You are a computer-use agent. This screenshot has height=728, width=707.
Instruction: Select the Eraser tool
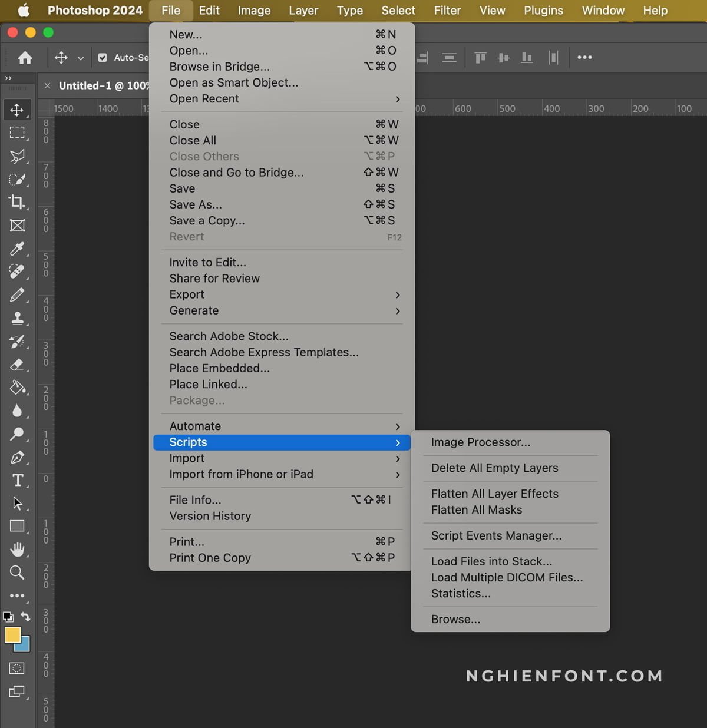click(17, 364)
